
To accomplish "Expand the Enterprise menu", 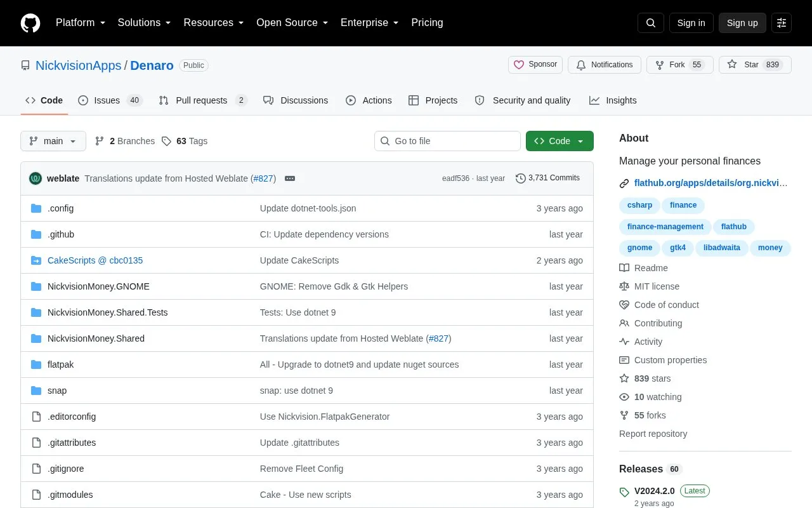I will click(370, 23).
